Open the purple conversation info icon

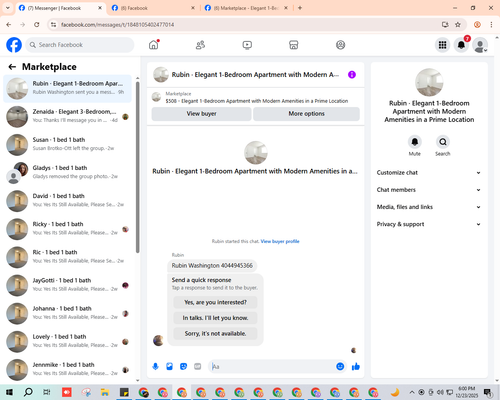[x=352, y=75]
